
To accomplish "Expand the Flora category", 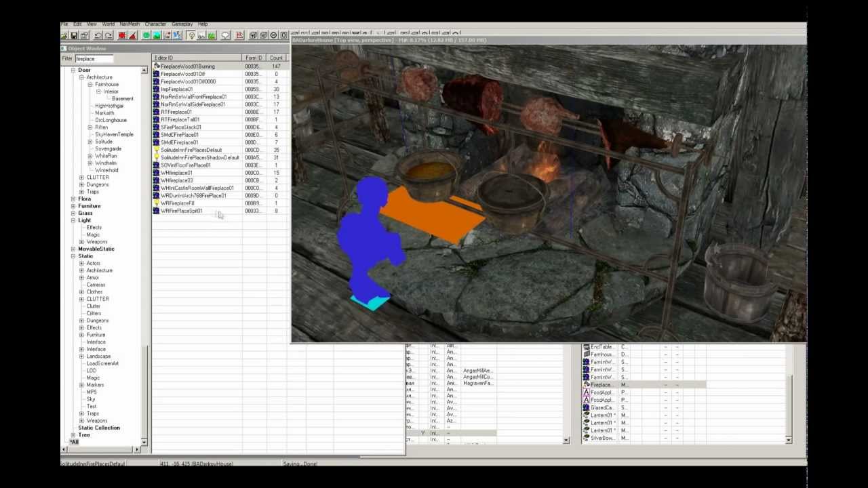I will pyautogui.click(x=73, y=199).
